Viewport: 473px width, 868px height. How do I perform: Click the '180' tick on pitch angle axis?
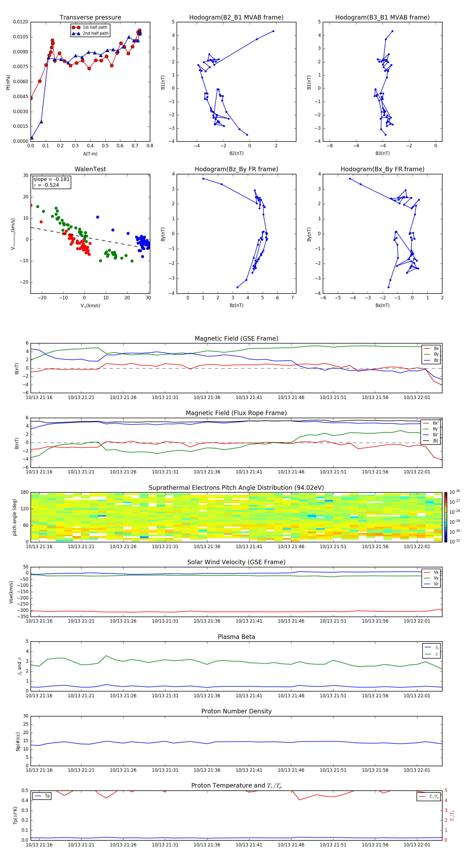tap(25, 492)
